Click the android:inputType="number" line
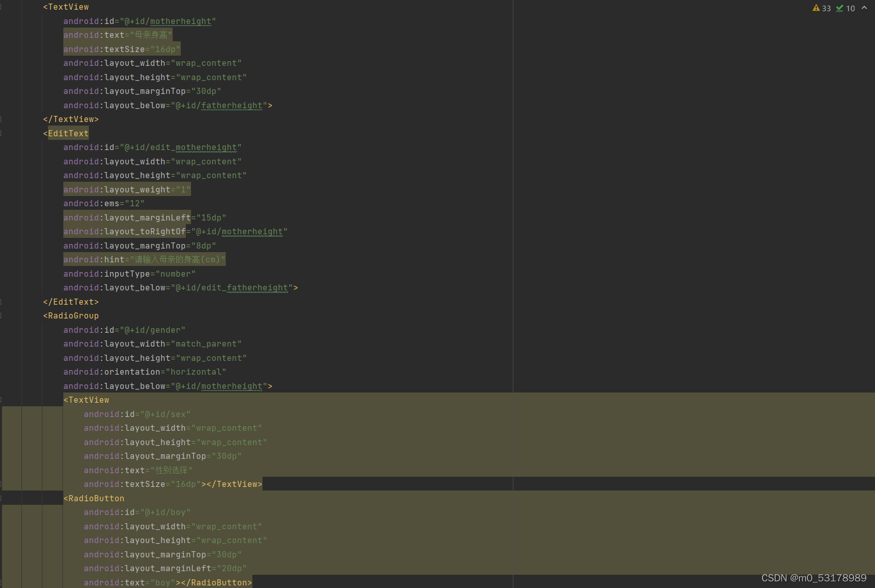The height and width of the screenshot is (588, 875). [129, 274]
